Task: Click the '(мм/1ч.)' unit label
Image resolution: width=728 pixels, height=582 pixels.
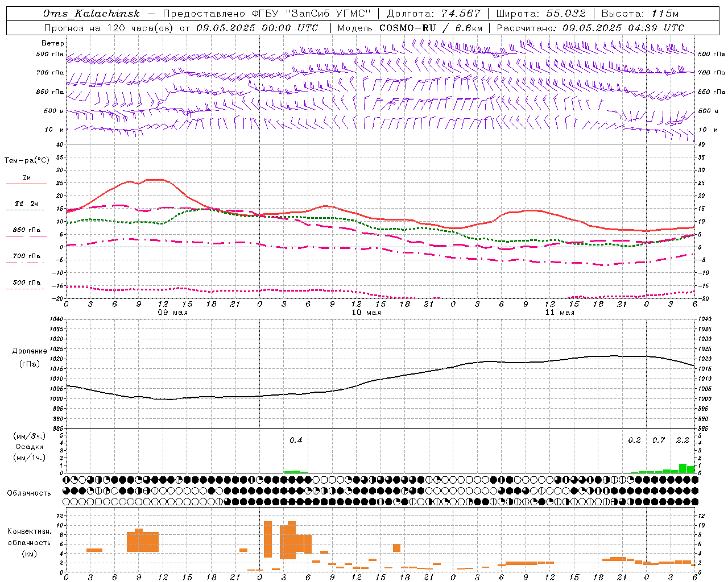Action: point(30,458)
